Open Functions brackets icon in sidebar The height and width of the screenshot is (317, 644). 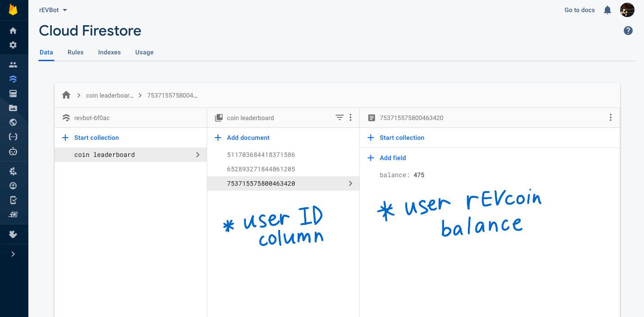(x=13, y=137)
